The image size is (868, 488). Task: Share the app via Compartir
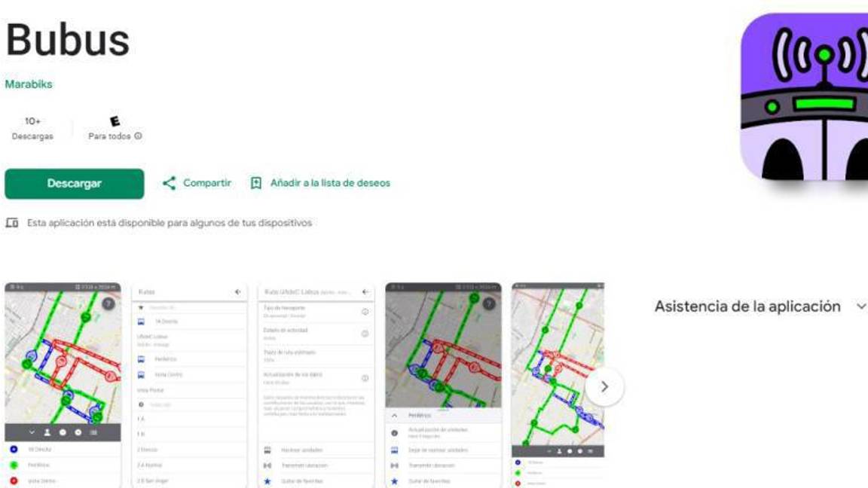click(204, 181)
